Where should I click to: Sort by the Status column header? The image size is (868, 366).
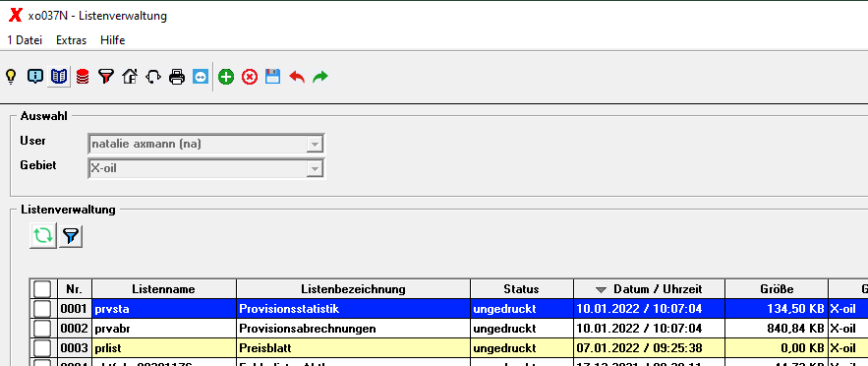pos(521,289)
